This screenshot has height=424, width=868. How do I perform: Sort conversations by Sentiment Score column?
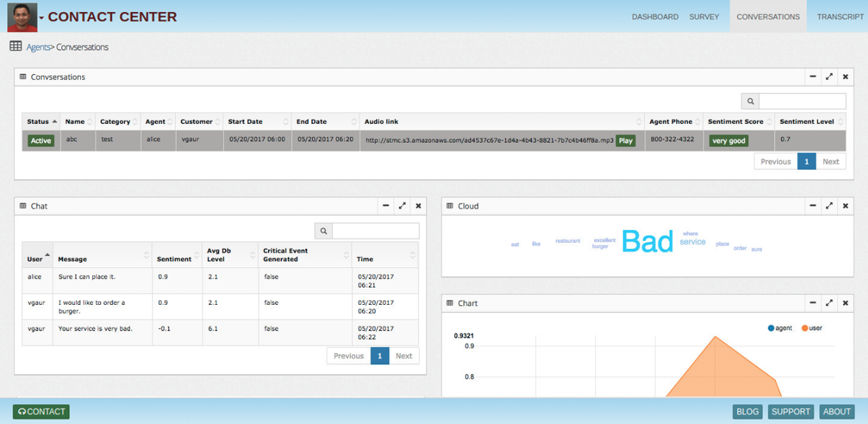tap(735, 122)
